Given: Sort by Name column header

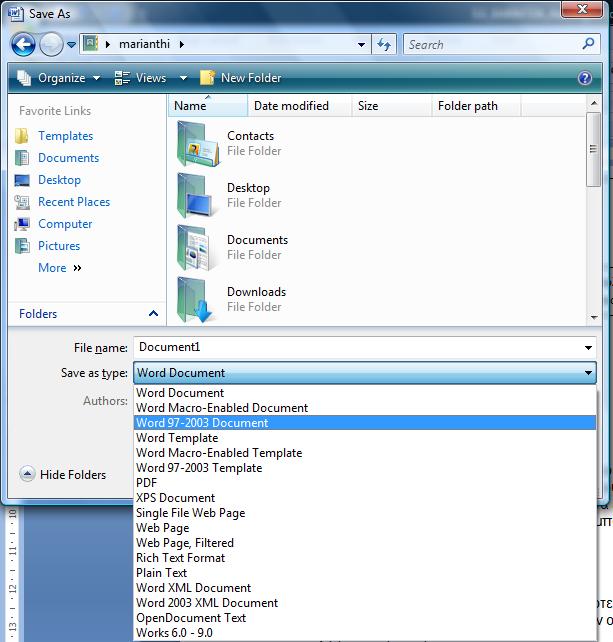Looking at the screenshot, I should pyautogui.click(x=208, y=106).
